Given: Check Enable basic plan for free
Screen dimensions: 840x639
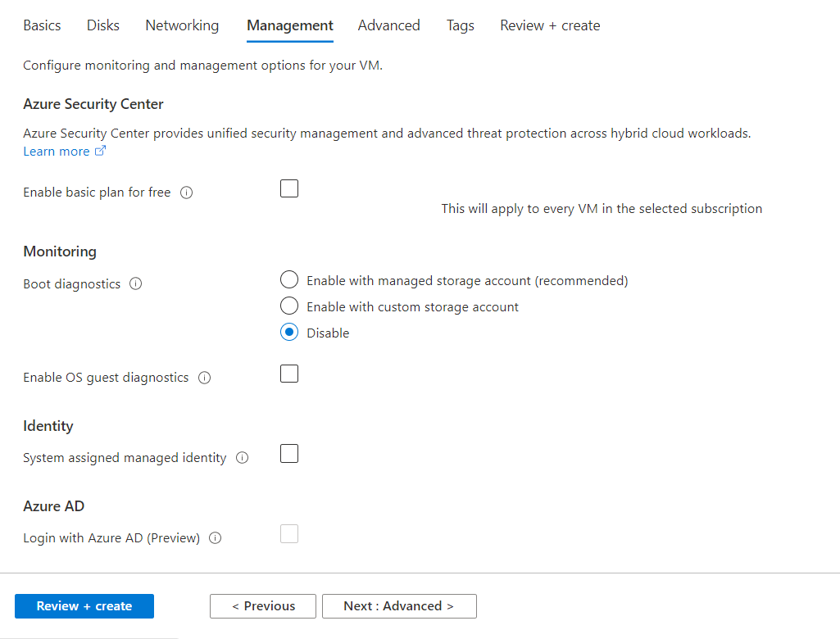Looking at the screenshot, I should tap(289, 189).
